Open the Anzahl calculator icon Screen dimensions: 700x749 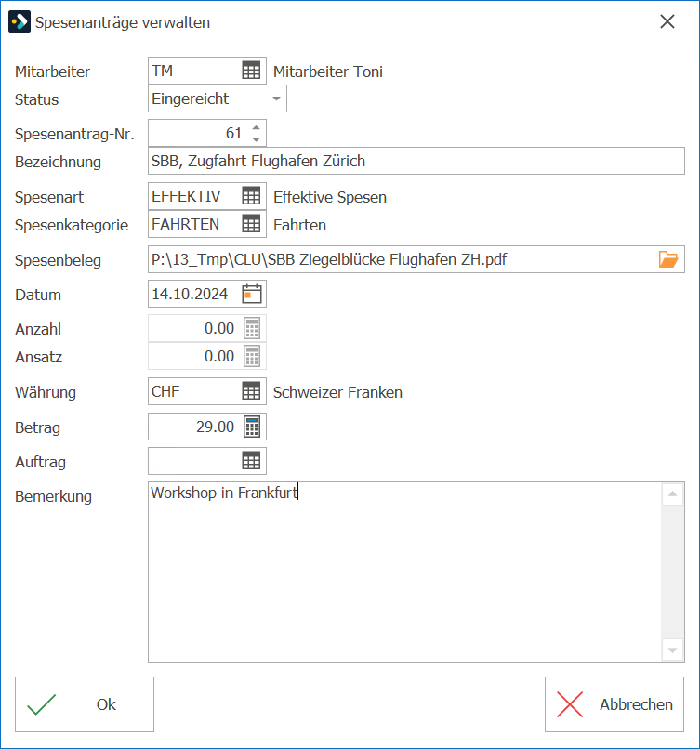[252, 328]
